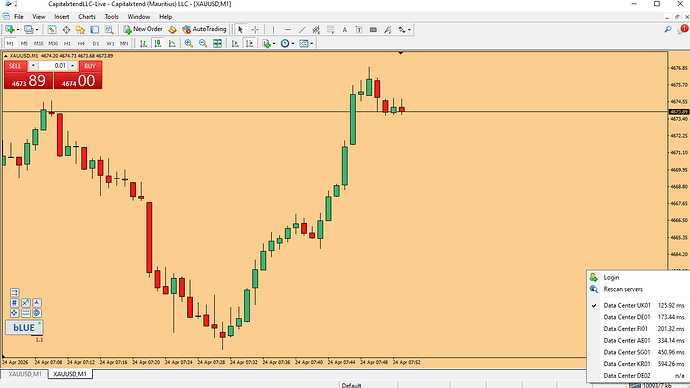This screenshot has width=690, height=388.
Task: Switch chart to M15 timeframe
Action: (39, 44)
